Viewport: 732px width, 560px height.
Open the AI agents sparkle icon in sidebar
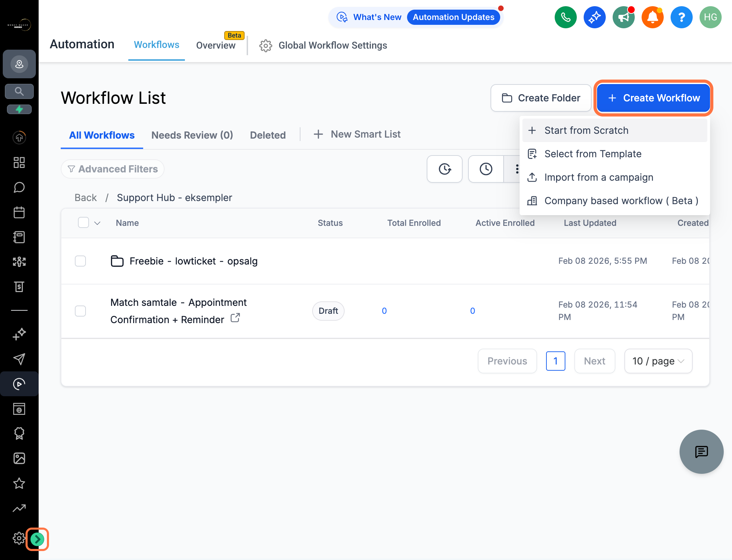click(19, 334)
